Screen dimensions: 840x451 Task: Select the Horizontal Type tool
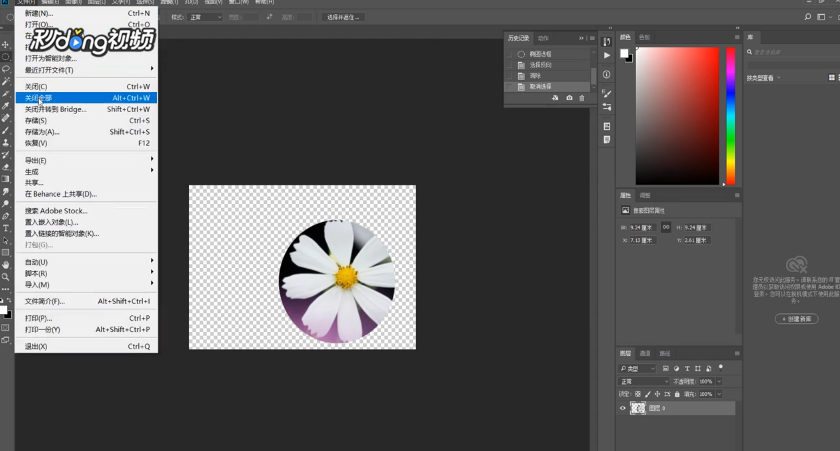point(6,229)
